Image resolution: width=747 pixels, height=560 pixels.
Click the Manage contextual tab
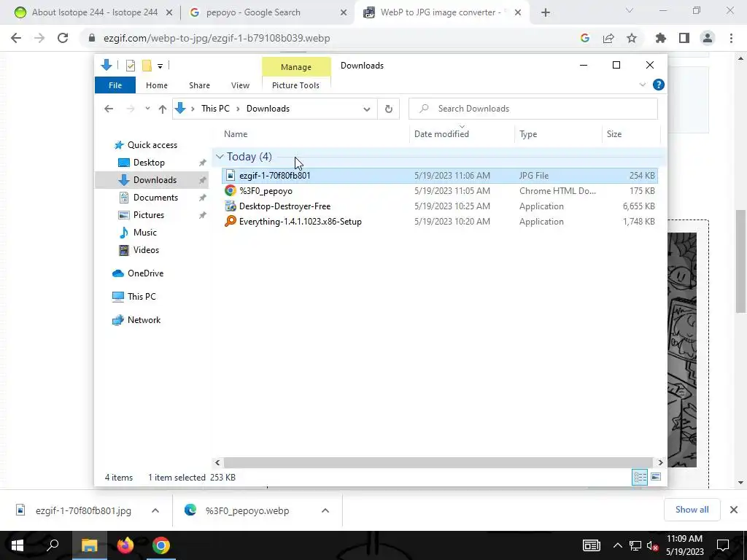[x=296, y=67]
